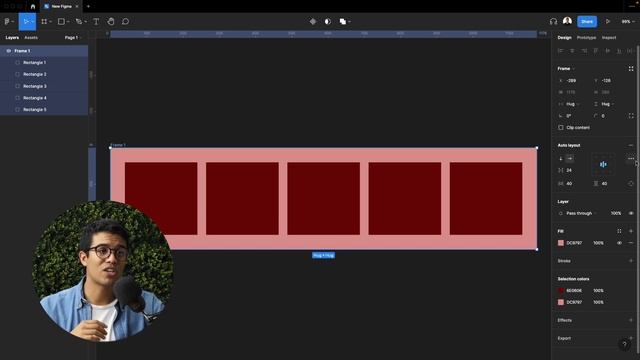Set auto layout direction to vertical
Screen dimensions: 640x360
(561, 158)
